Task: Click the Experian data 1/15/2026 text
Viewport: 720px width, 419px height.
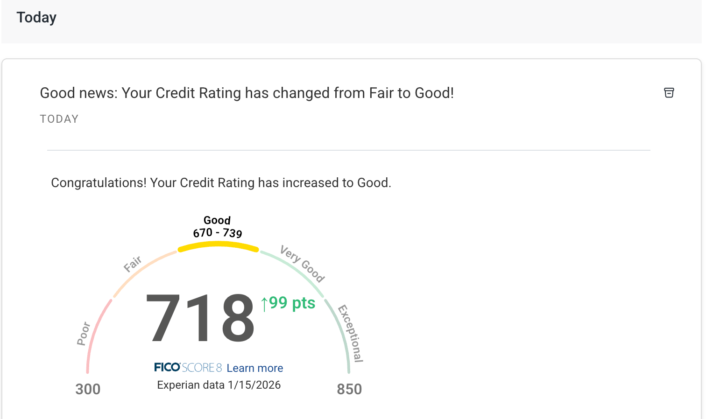Action: [218, 385]
